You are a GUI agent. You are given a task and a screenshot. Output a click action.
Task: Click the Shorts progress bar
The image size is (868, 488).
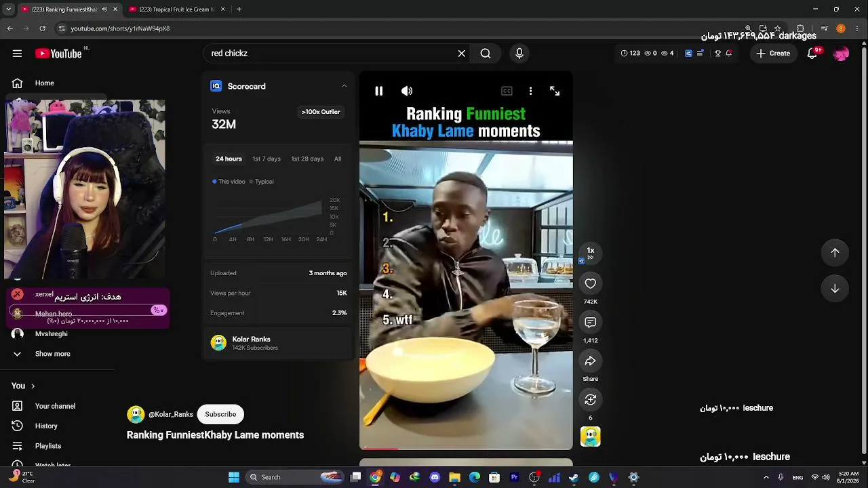466,449
